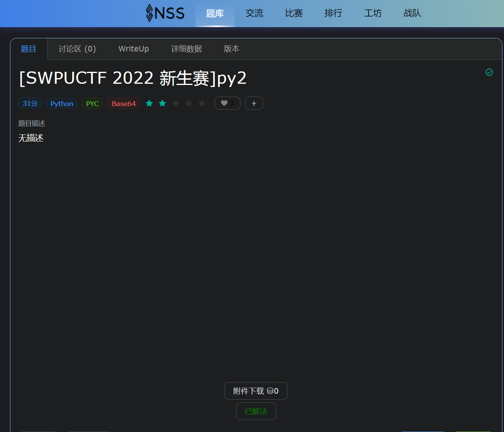
Task: Select the 题目 tab
Action: (x=29, y=49)
